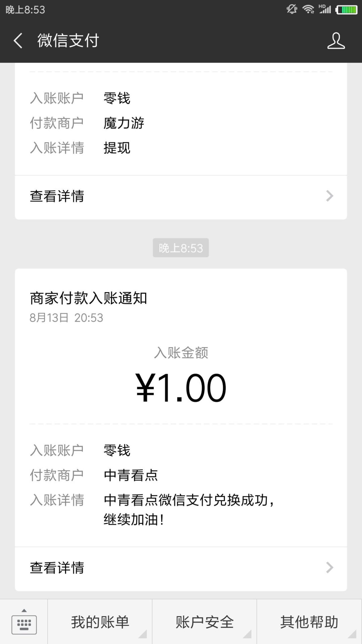362x644 pixels.
Task: Tap the 魔力游 merchant name
Action: tap(124, 123)
